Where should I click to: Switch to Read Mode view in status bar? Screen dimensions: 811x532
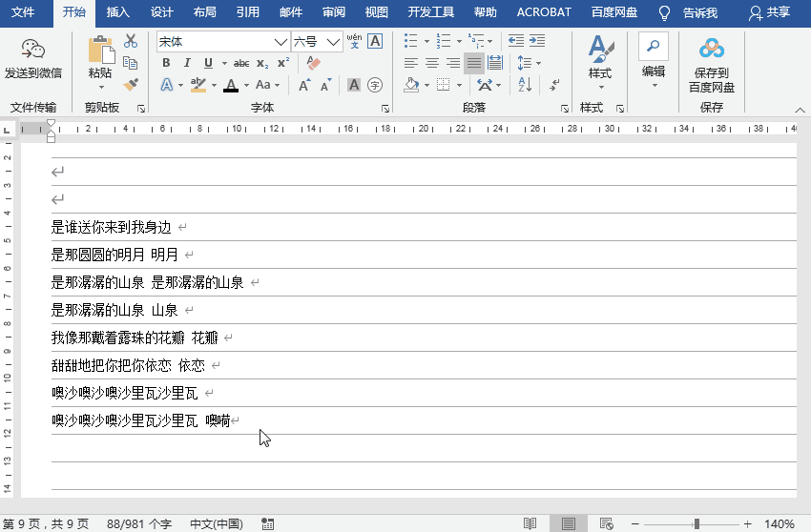pos(530,523)
